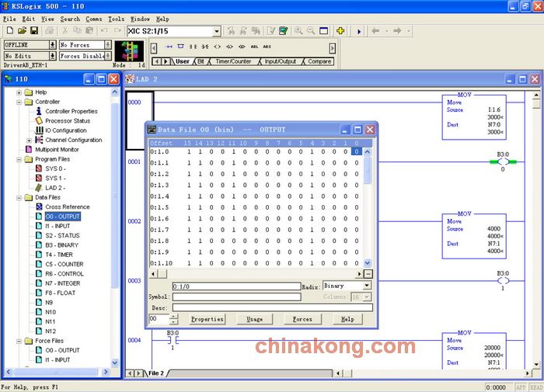Select the I1 - INPUT data file
The width and height of the screenshot is (544, 392).
58,226
